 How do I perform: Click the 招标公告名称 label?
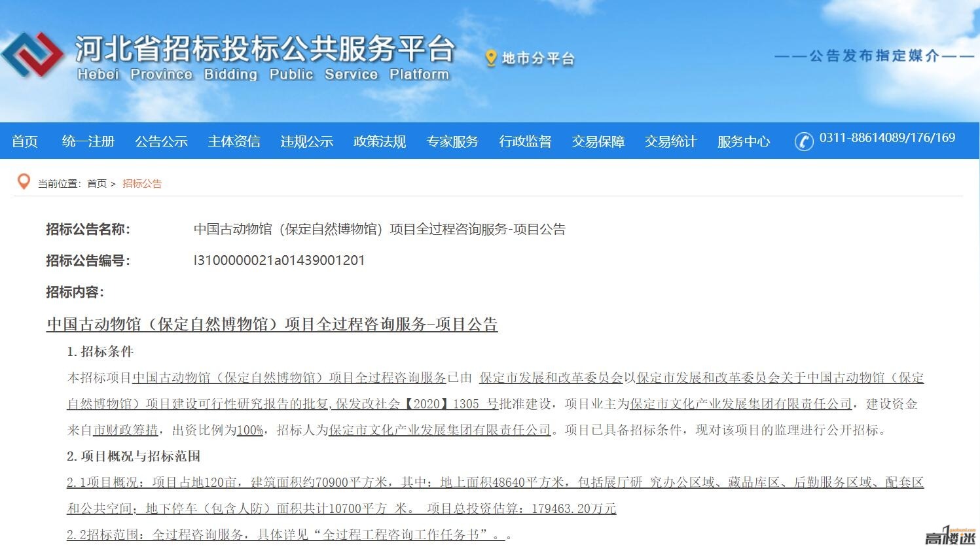[x=88, y=229]
